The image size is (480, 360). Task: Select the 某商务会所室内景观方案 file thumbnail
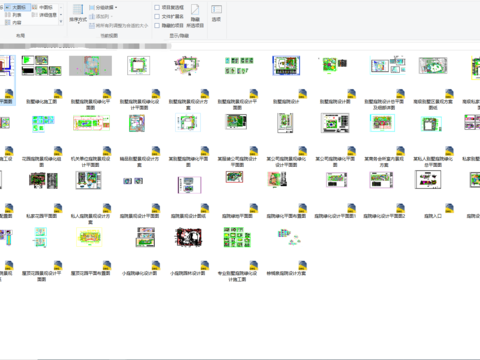point(382,123)
